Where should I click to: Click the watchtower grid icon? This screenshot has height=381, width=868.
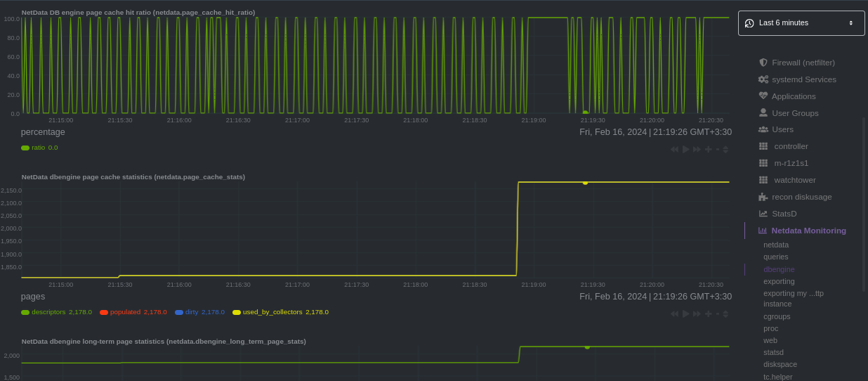(x=763, y=180)
